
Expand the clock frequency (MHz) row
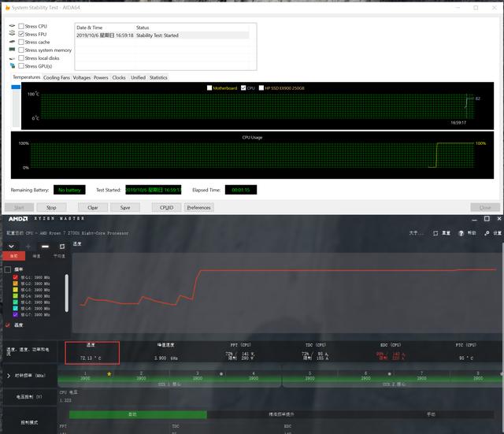[8, 376]
